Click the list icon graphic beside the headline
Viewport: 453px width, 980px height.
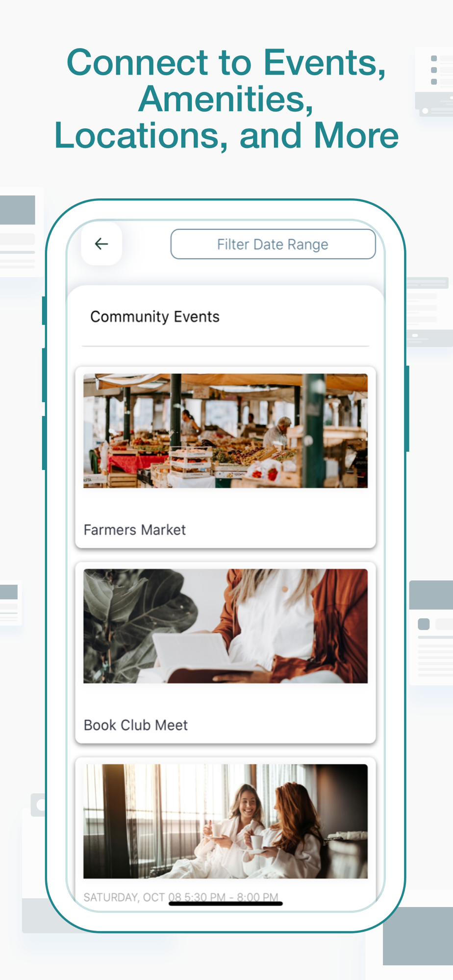point(434,70)
